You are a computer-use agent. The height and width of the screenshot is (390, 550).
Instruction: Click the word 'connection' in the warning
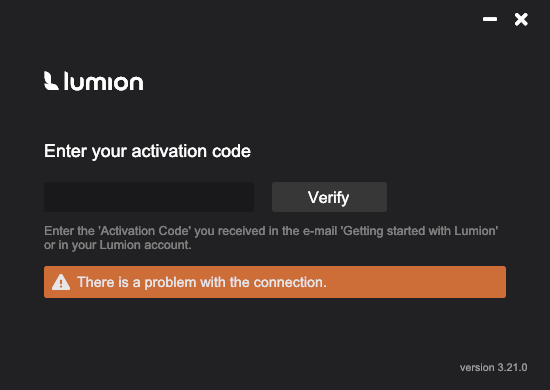tap(288, 282)
